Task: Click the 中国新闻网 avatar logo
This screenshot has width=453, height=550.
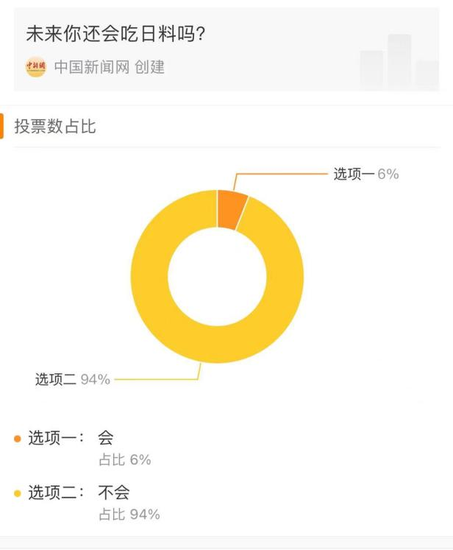Action: [x=36, y=66]
